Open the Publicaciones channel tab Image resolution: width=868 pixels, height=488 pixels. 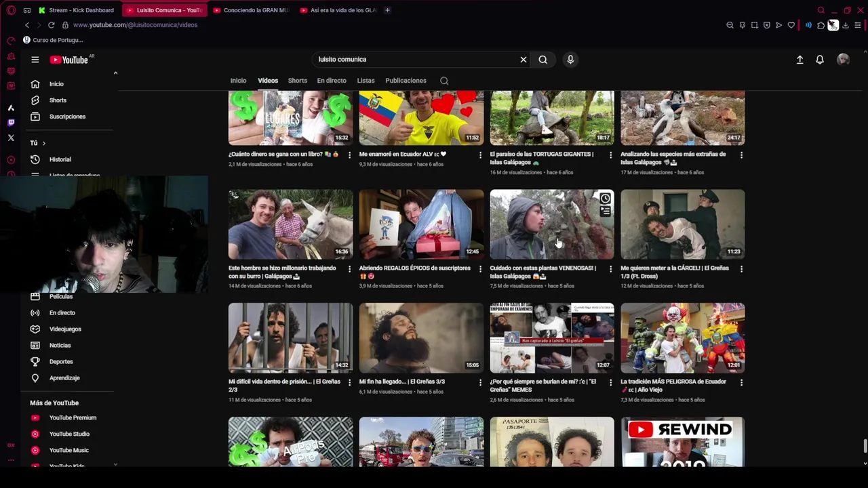[x=406, y=81]
